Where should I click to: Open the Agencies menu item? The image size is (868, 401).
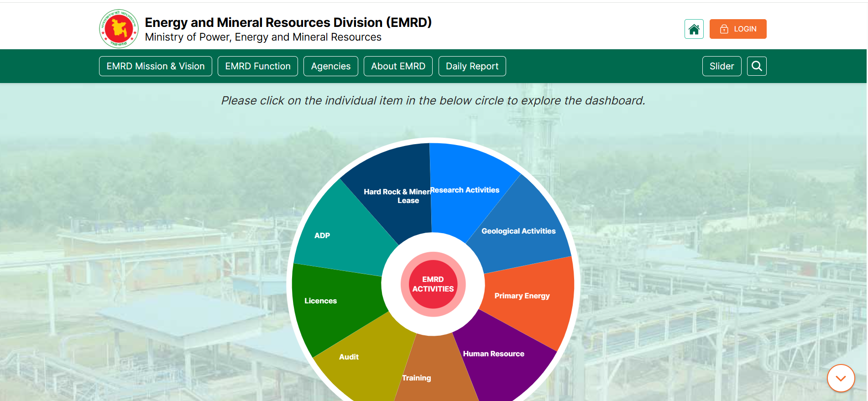331,66
